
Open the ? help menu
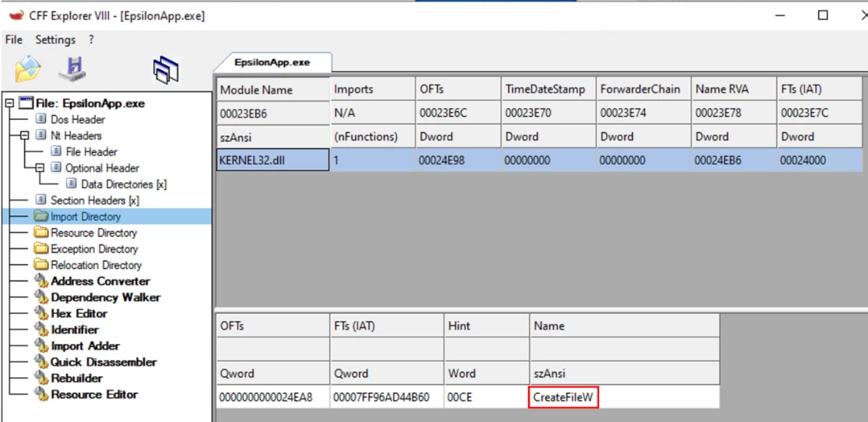coord(92,39)
